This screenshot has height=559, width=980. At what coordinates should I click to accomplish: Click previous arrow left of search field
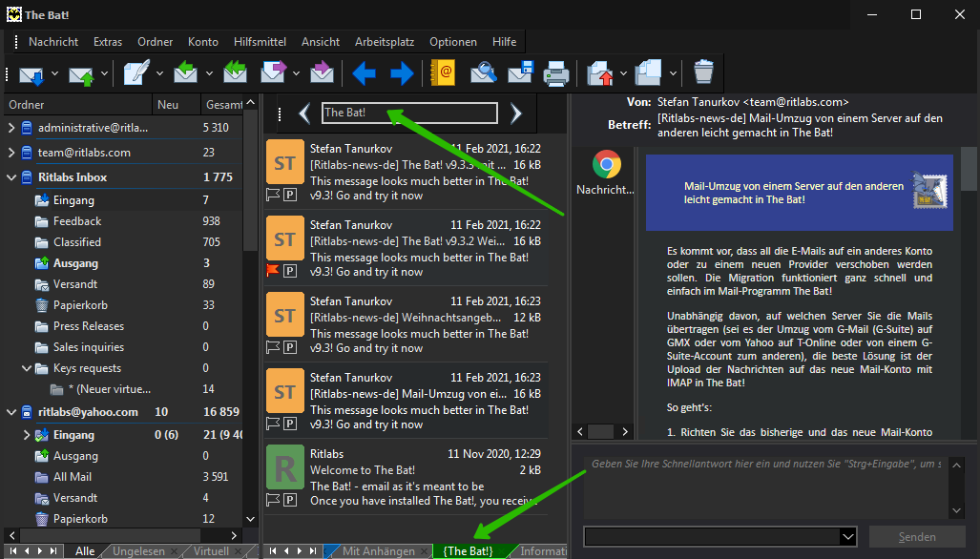coord(304,114)
